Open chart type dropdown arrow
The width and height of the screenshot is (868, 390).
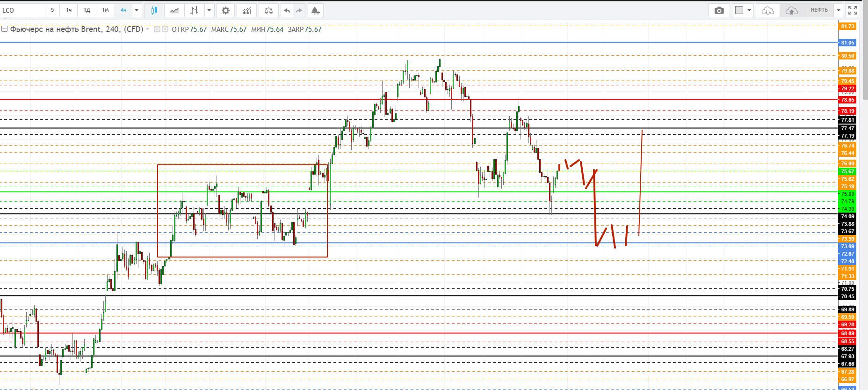point(209,10)
